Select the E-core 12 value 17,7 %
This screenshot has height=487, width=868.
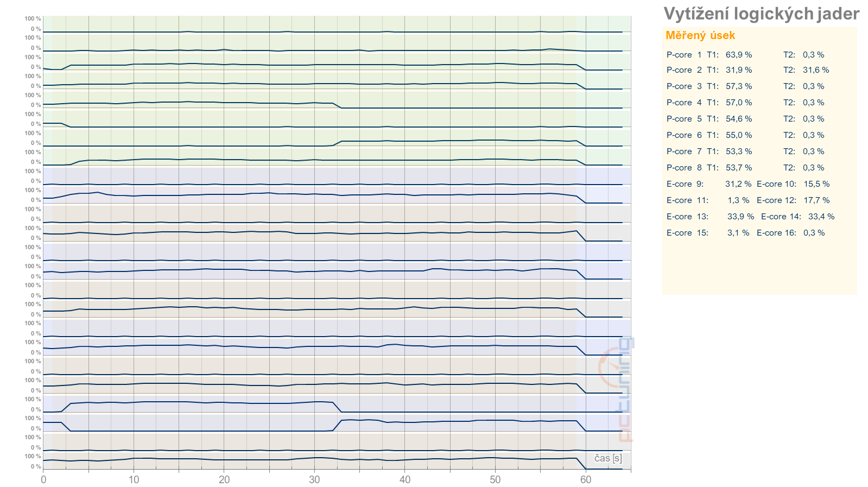click(816, 200)
